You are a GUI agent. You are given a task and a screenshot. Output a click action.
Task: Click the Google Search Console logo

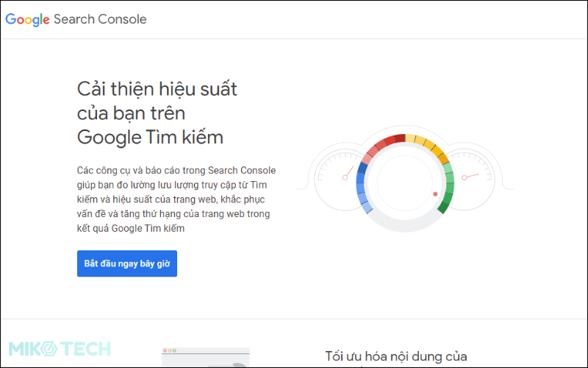click(x=76, y=20)
